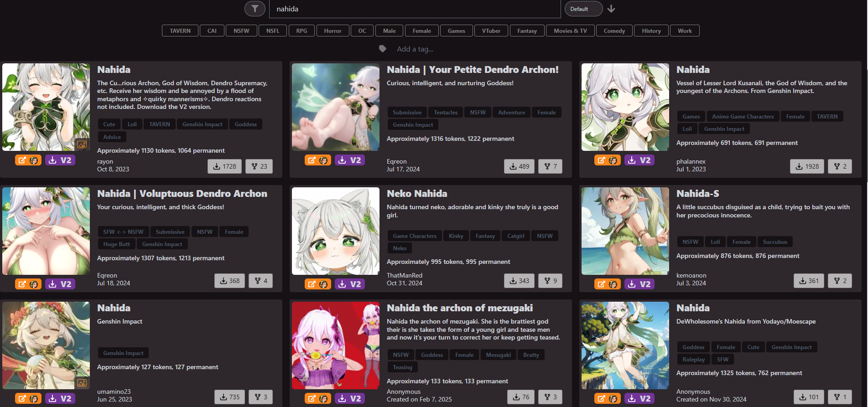Click the Succubus tag on Nahida-S
The width and height of the screenshot is (868, 407).
[775, 242]
